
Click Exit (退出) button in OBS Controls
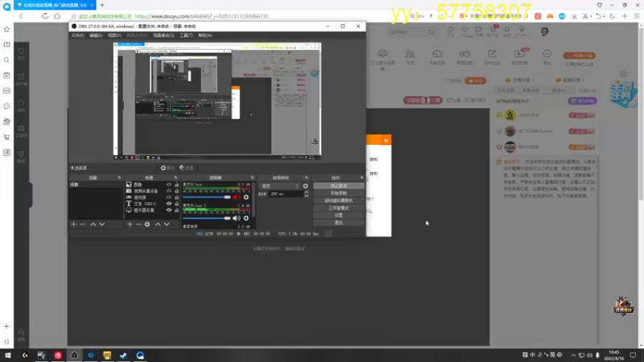338,223
